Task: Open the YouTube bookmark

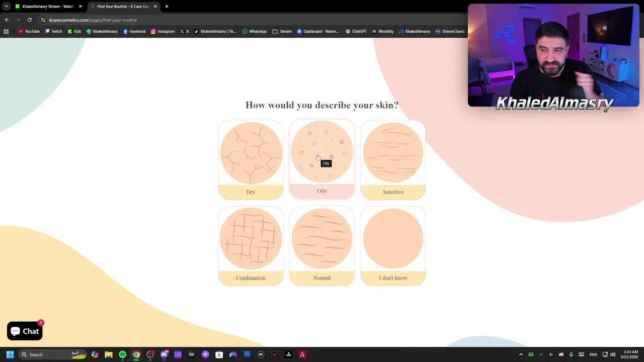Action: point(29,31)
